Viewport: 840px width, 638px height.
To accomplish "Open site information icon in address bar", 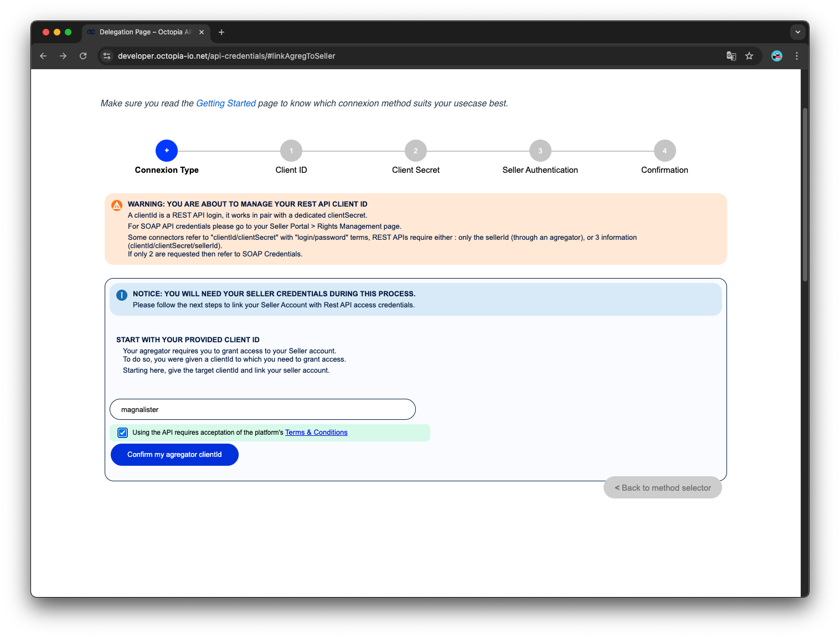I will pos(107,56).
